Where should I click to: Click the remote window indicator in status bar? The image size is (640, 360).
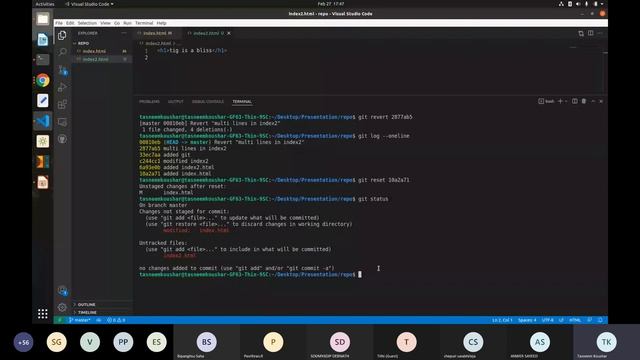click(60, 320)
